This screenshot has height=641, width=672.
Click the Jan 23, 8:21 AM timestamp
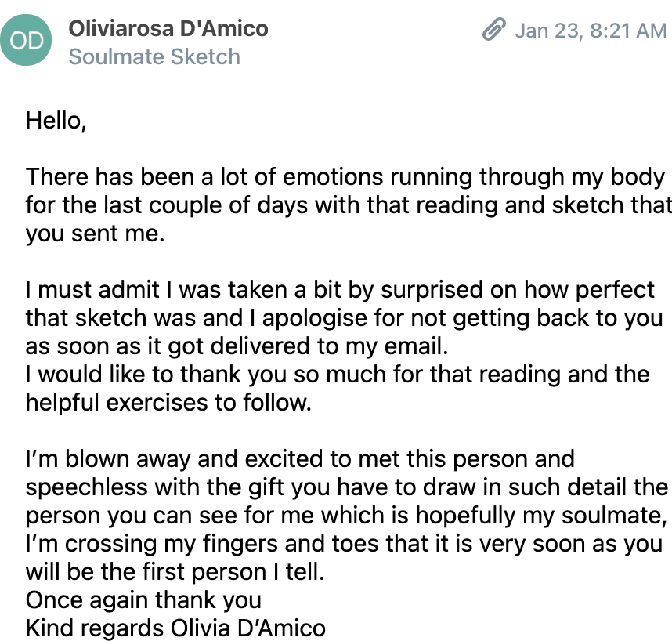pyautogui.click(x=591, y=31)
